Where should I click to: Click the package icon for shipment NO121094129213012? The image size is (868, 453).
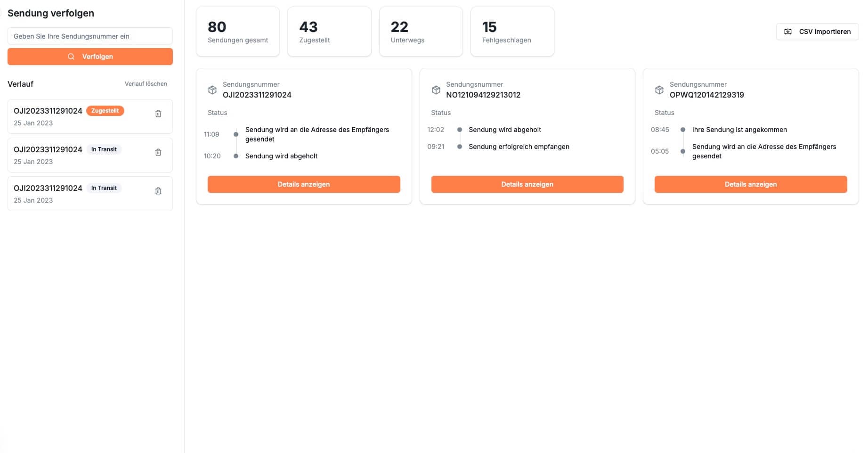(436, 90)
